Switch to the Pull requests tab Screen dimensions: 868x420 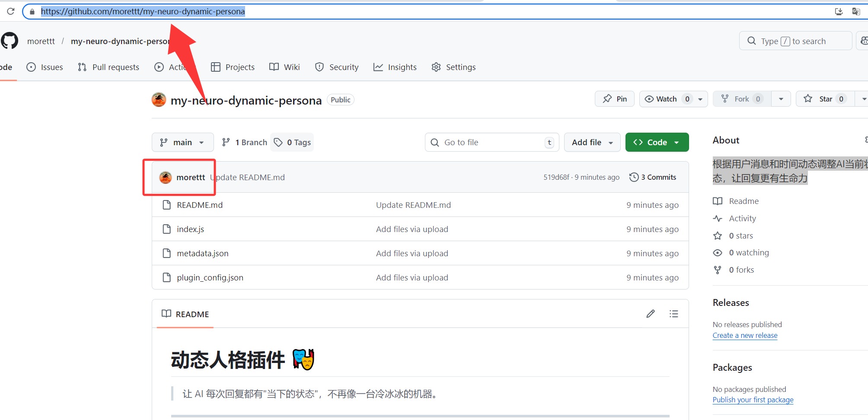click(x=108, y=67)
